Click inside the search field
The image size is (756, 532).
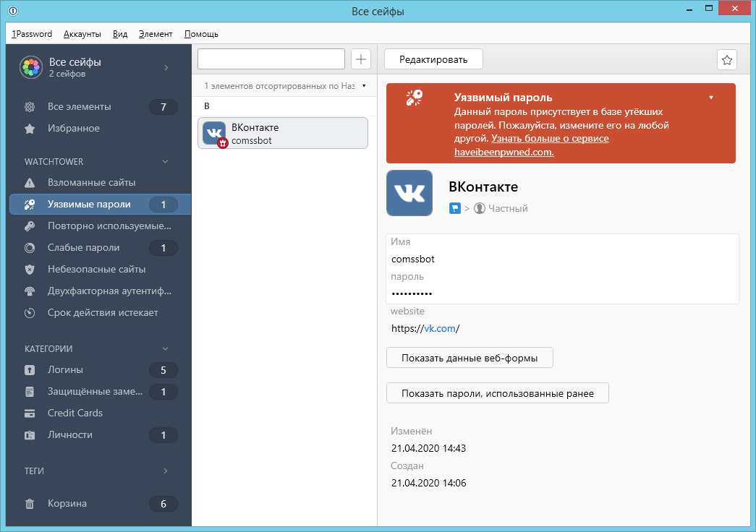(271, 59)
